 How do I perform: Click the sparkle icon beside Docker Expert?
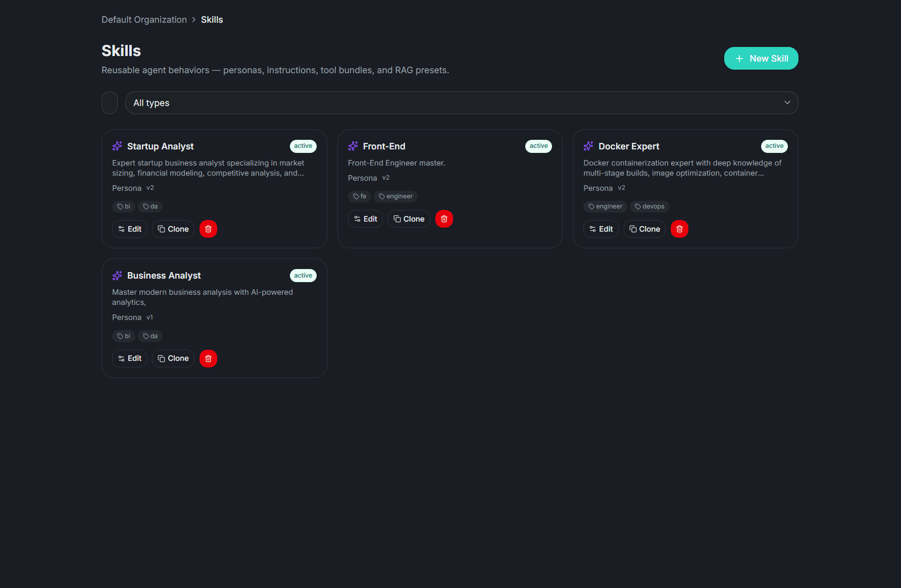coord(588,146)
